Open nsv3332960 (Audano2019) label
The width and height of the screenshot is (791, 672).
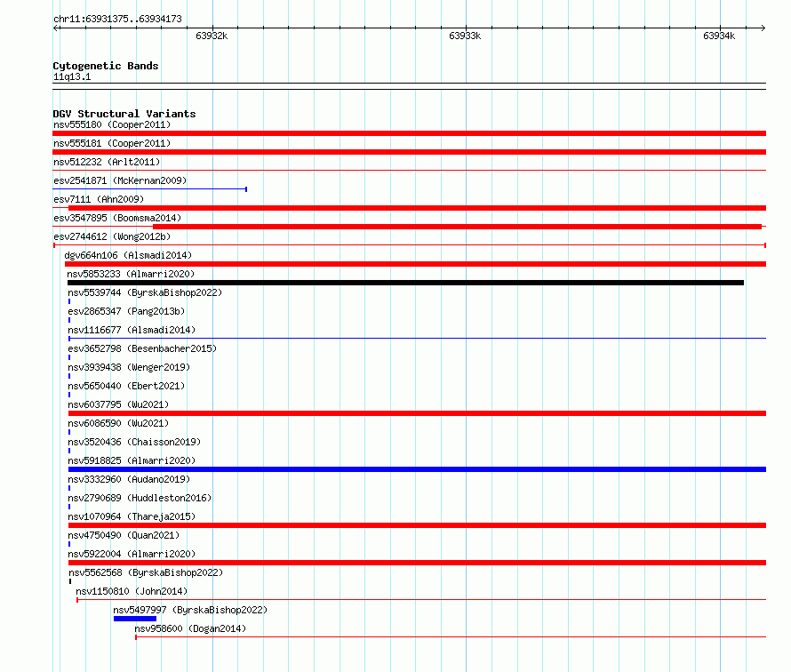coord(129,479)
